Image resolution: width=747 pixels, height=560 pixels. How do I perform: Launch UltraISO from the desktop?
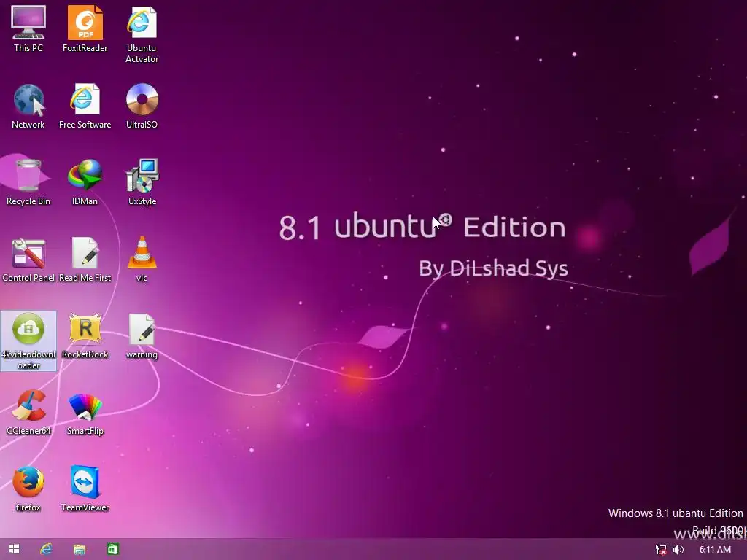coord(142,106)
